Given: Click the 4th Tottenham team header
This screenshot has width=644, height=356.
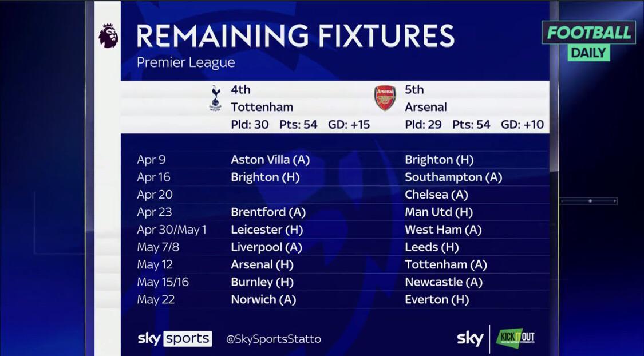Looking at the screenshot, I should click(x=262, y=98).
